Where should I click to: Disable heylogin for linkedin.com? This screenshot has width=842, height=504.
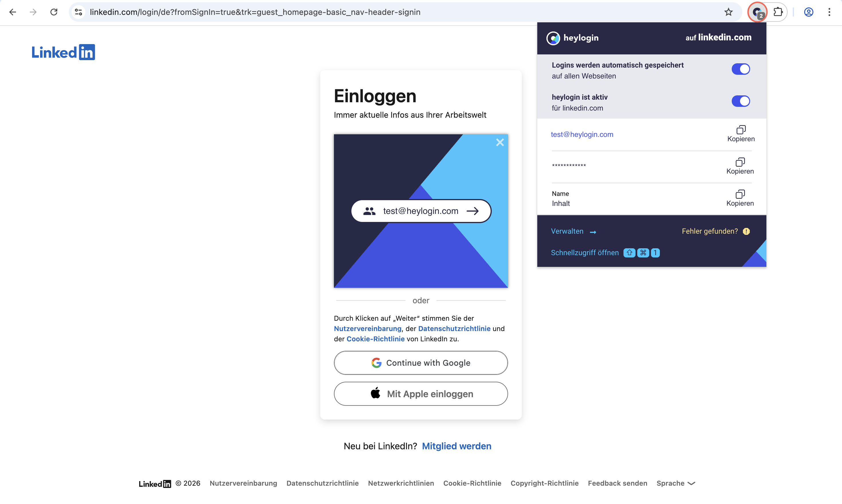point(740,101)
